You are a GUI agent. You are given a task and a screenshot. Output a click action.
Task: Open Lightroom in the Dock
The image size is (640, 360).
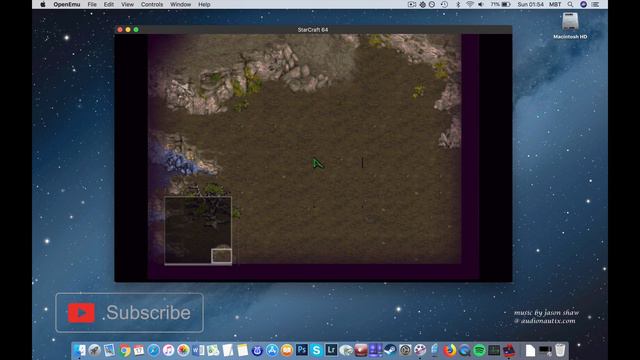pos(331,350)
